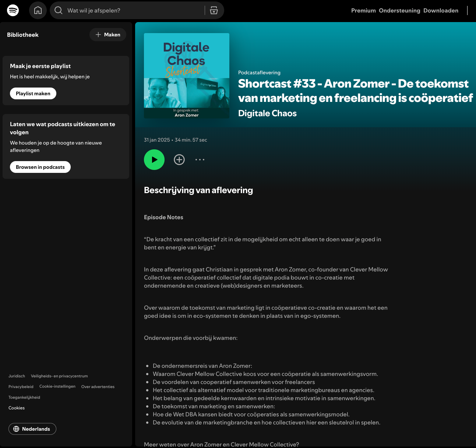476x448 pixels.
Task: Open Nederlands language selector
Action: coord(32,429)
